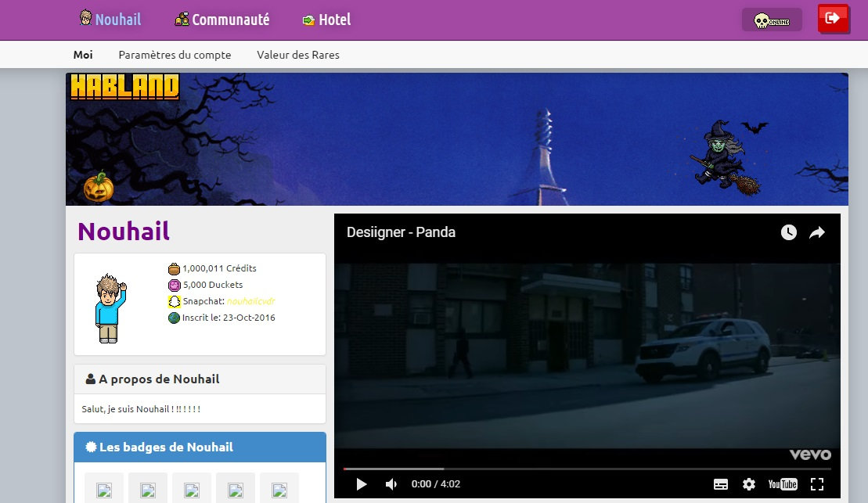Image resolution: width=868 pixels, height=503 pixels.
Task: Play the Desiigner - Panda video
Action: click(x=361, y=484)
